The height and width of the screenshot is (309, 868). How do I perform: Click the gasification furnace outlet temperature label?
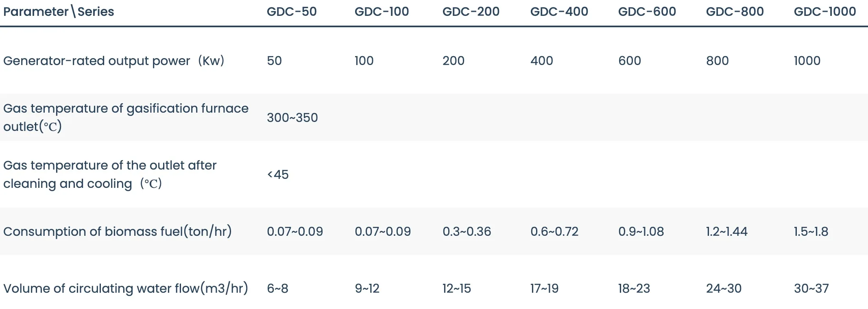click(x=126, y=118)
